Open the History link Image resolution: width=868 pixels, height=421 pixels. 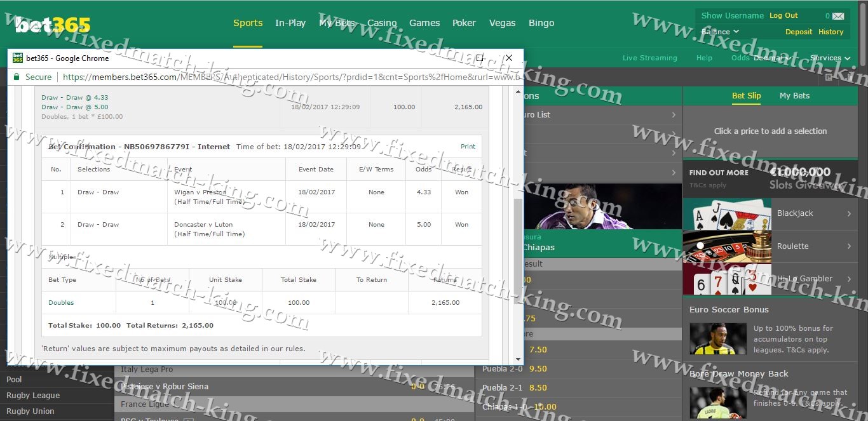[831, 32]
